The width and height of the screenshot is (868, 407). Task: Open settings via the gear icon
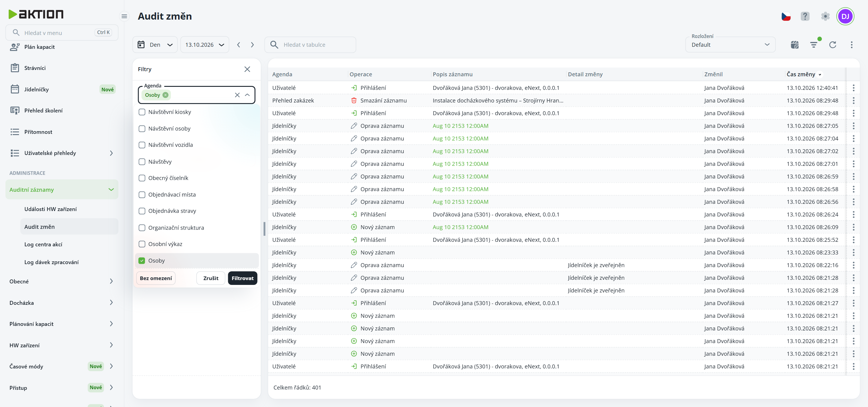(825, 16)
